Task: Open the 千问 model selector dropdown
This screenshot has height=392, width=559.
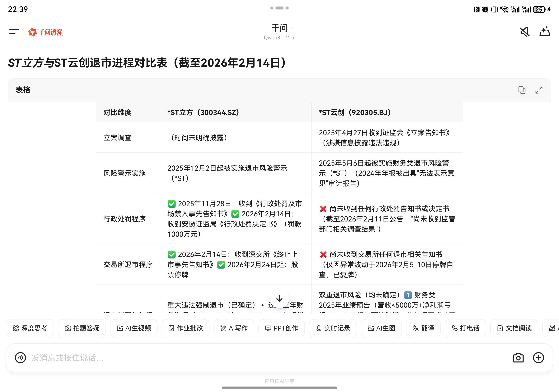Action: 282,28
